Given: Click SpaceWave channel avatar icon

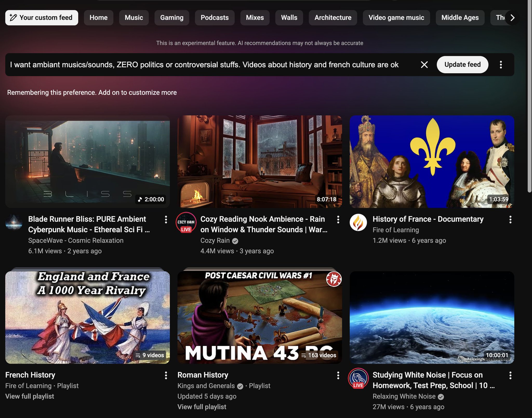Looking at the screenshot, I should pos(14,223).
